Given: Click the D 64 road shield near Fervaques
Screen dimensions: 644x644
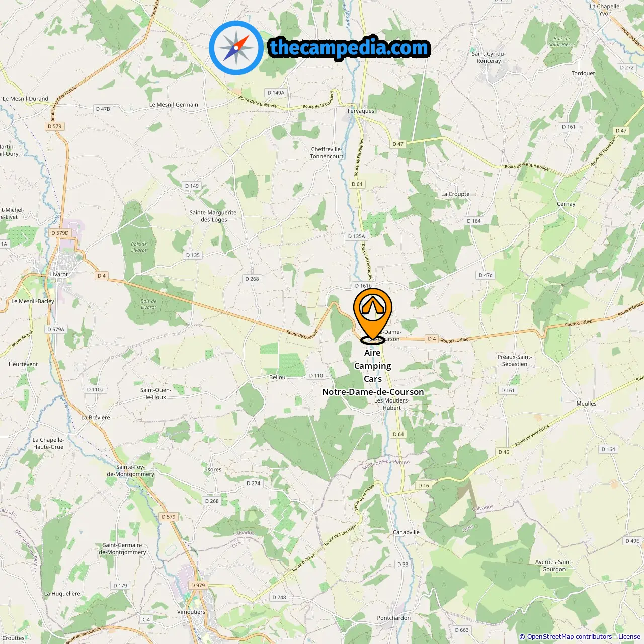Looking at the screenshot, I should point(357,184).
